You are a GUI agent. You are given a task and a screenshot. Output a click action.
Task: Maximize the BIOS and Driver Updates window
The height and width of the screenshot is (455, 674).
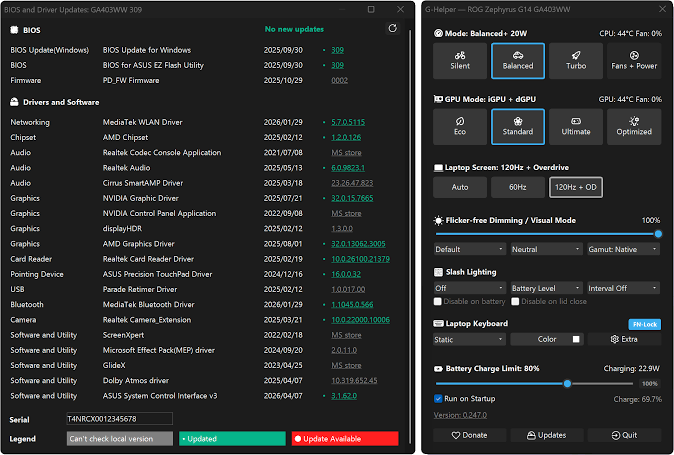(x=371, y=9)
